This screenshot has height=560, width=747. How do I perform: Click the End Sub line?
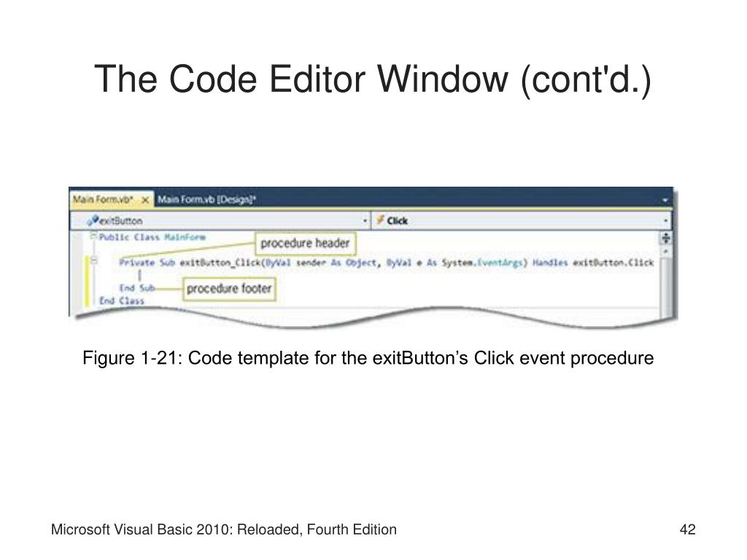(137, 288)
